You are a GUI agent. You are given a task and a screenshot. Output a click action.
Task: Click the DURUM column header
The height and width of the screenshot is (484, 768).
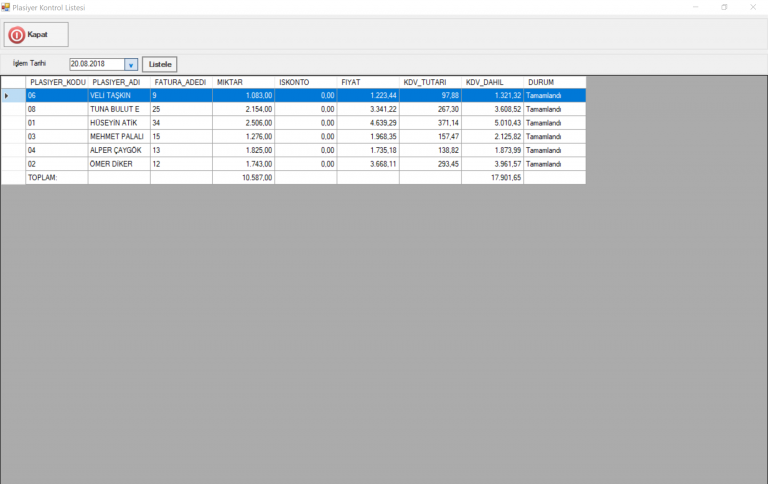point(554,82)
